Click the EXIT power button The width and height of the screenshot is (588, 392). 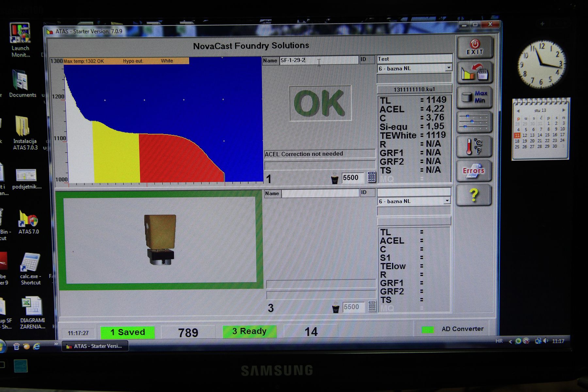[474, 48]
